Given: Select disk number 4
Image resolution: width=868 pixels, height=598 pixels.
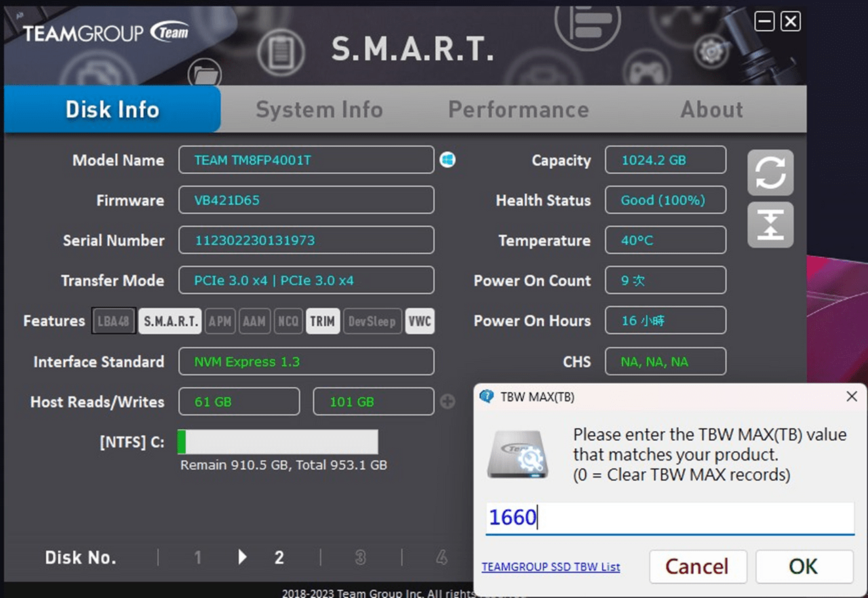Looking at the screenshot, I should (x=441, y=557).
